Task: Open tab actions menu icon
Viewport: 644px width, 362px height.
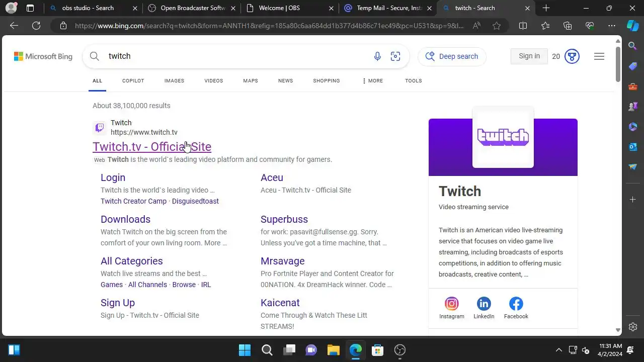Action: click(x=30, y=8)
